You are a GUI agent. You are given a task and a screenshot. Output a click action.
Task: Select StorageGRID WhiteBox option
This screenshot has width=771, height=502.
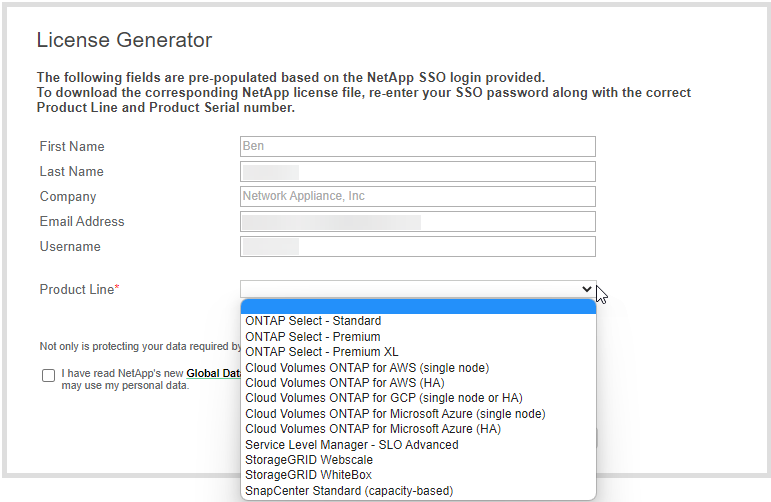[308, 475]
